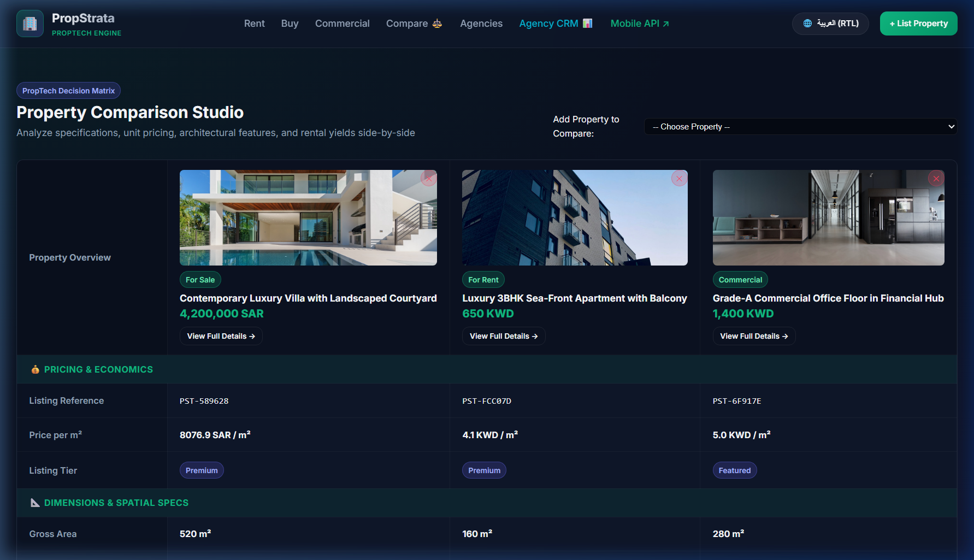The width and height of the screenshot is (974, 560).
Task: Open the Rent menu
Action: tap(255, 23)
